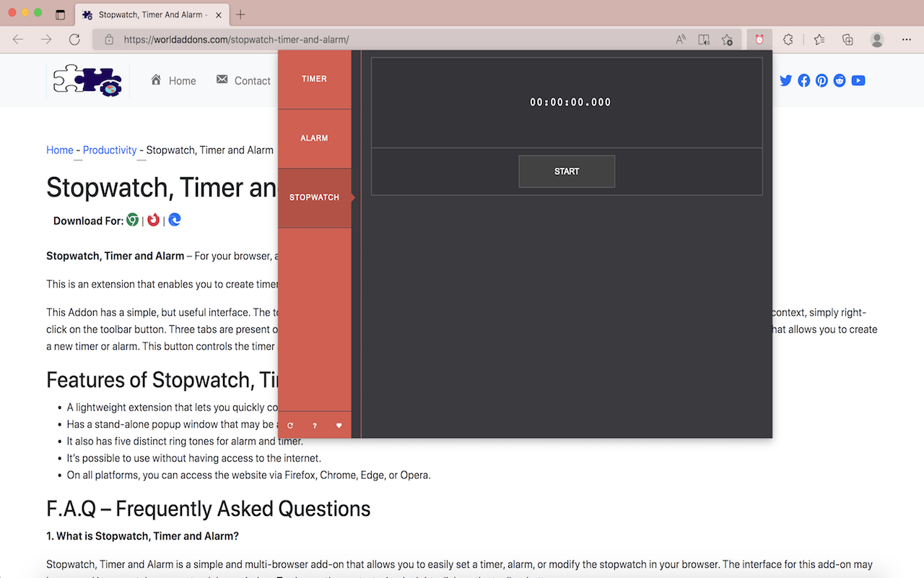The height and width of the screenshot is (578, 924).
Task: Open the Contact navigation link
Action: (243, 80)
